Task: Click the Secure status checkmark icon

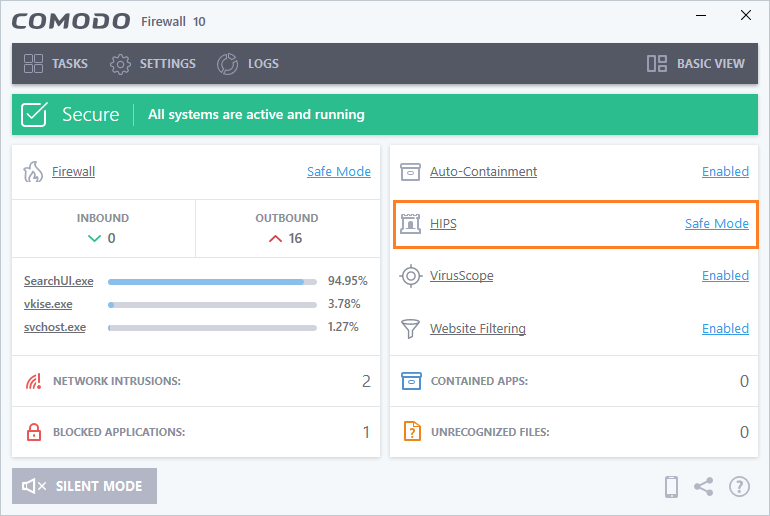Action: [x=35, y=114]
